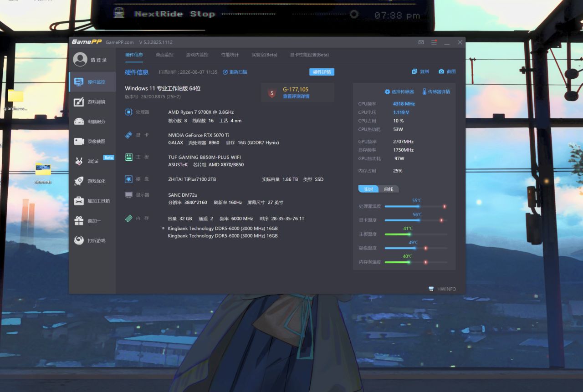Click the ZHITAI TiPlus7100 2TB disk name
583x392 pixels.
[192, 179]
